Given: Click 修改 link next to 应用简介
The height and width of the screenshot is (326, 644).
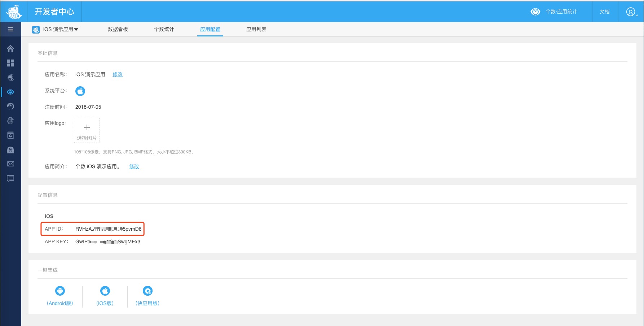Looking at the screenshot, I should 134,166.
